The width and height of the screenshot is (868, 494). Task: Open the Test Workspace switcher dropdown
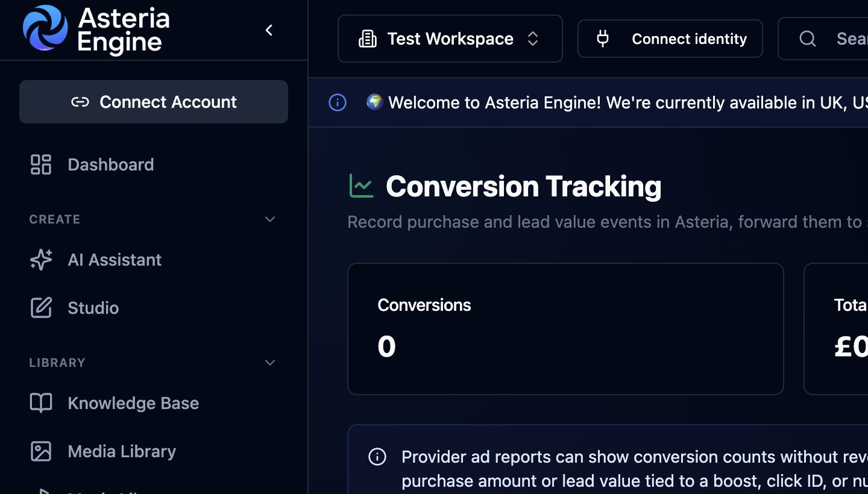click(x=450, y=39)
